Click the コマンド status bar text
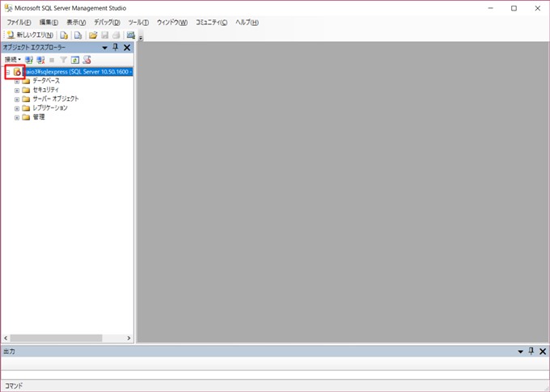This screenshot has height=392, width=550. (13, 386)
